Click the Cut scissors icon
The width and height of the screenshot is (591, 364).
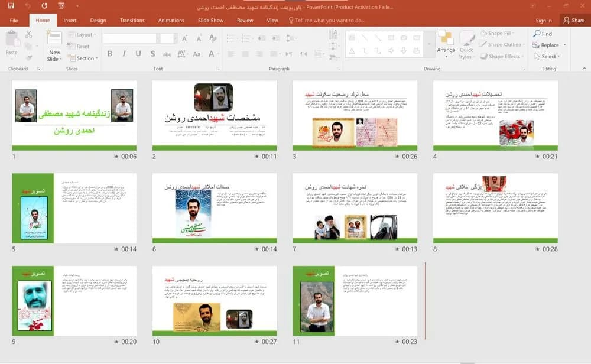tap(28, 35)
